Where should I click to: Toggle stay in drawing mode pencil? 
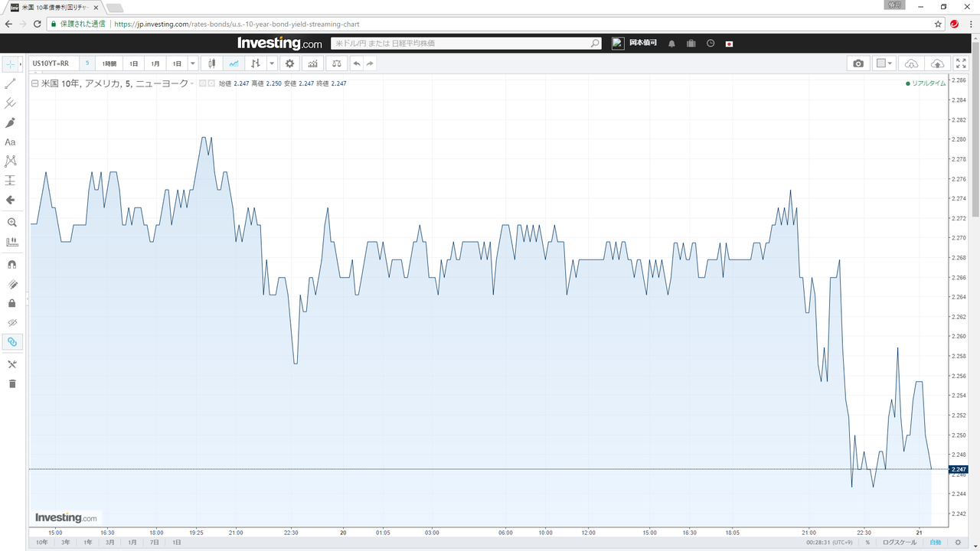point(11,284)
